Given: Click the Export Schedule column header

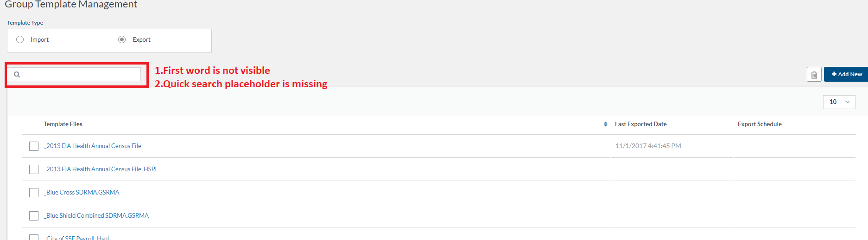Looking at the screenshot, I should (x=760, y=124).
